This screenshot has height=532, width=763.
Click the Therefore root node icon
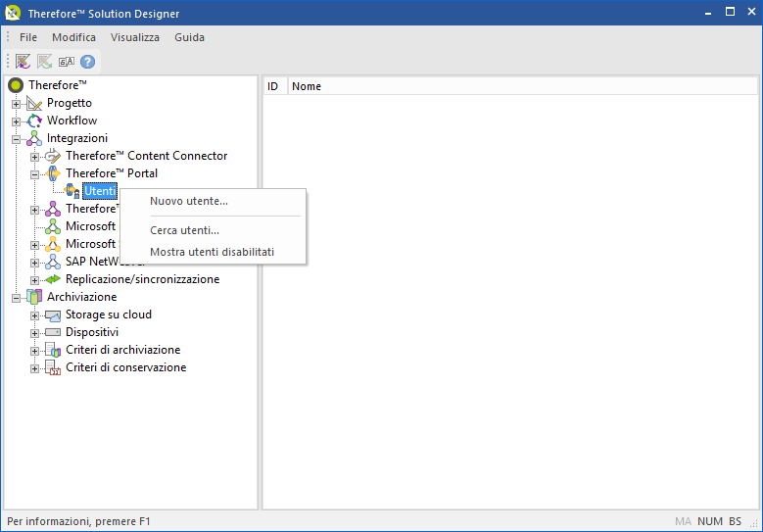pyautogui.click(x=16, y=85)
